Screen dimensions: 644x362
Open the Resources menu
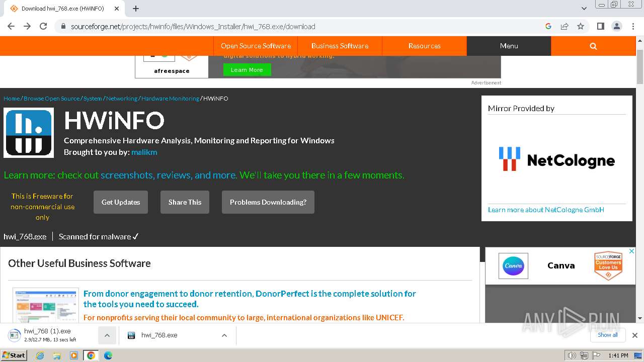(424, 46)
